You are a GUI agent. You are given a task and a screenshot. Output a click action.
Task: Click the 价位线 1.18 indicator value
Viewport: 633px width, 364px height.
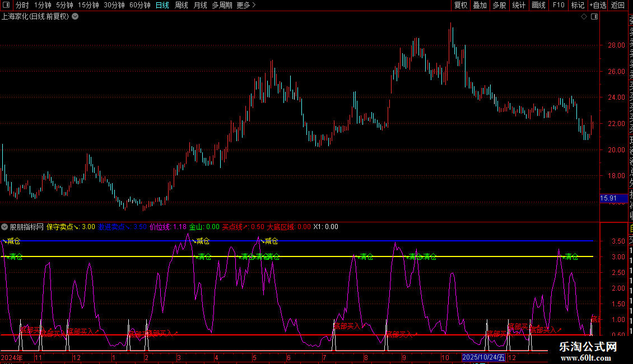tap(168, 227)
